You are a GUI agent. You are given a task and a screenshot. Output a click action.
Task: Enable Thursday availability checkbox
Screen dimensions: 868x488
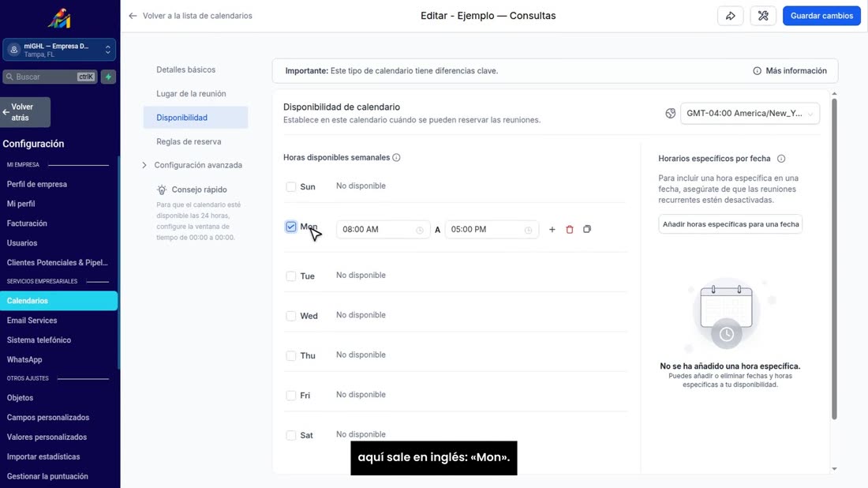pyautogui.click(x=290, y=355)
